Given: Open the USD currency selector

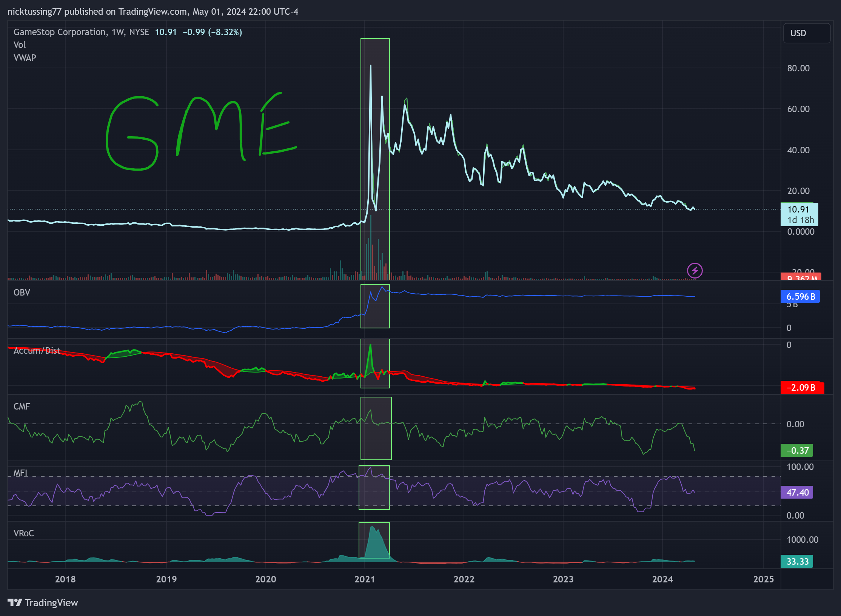Looking at the screenshot, I should pyautogui.click(x=807, y=33).
